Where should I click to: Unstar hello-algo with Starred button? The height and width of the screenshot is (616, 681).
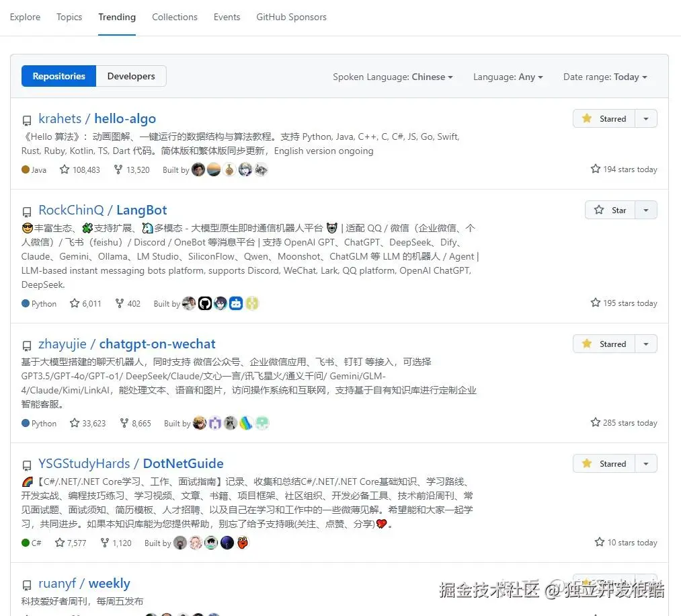pos(604,118)
